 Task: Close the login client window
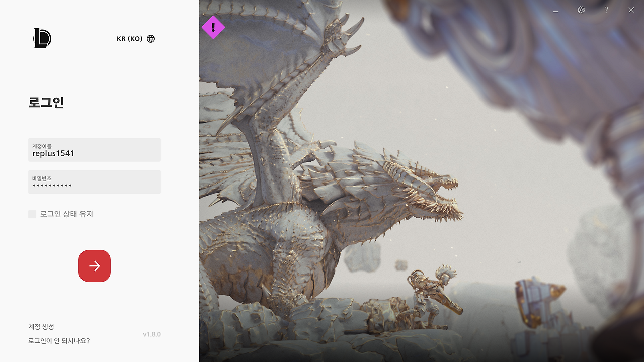coord(631,10)
